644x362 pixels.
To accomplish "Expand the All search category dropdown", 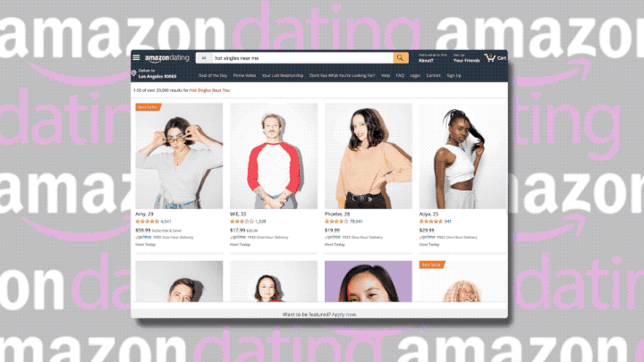I will tap(204, 58).
